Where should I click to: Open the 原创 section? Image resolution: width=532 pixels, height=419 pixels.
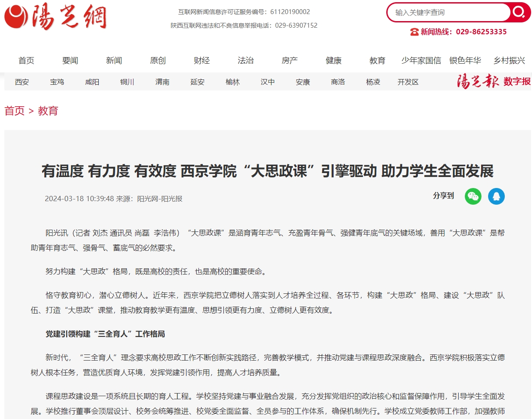[x=158, y=61]
